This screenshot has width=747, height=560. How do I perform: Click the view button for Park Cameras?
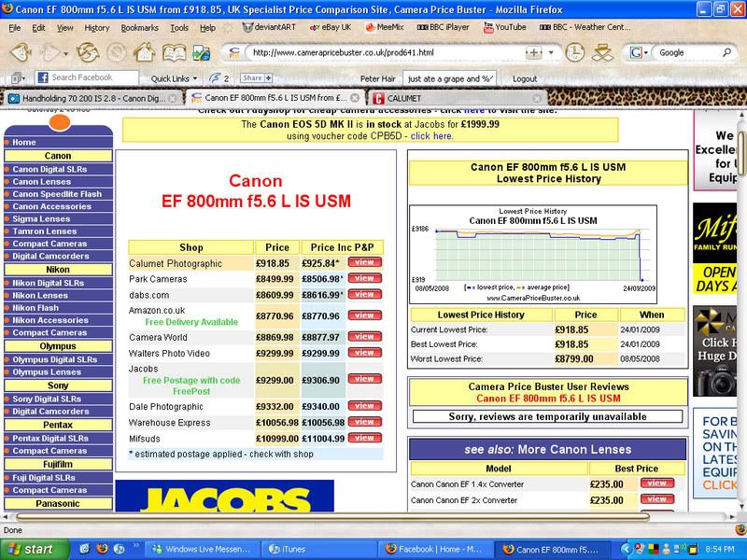pos(363,276)
